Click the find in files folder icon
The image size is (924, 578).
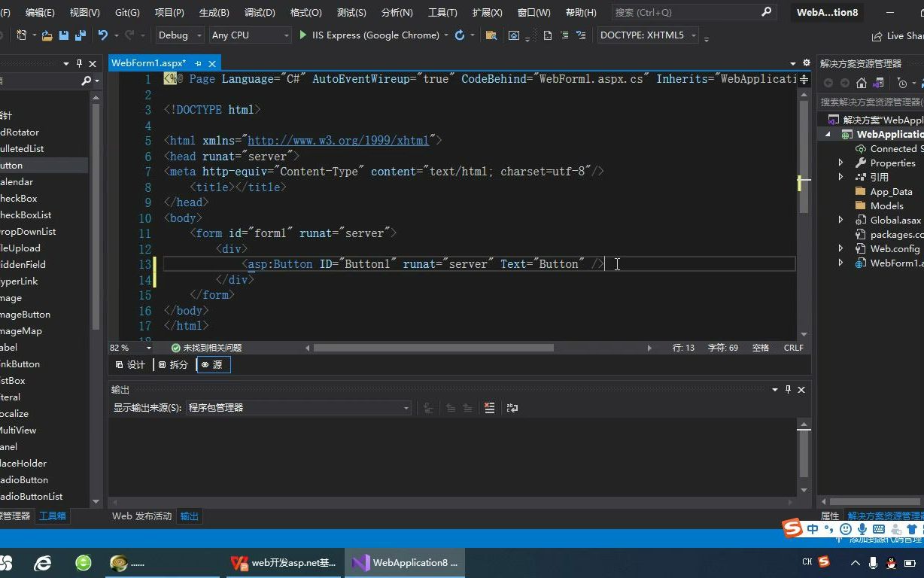click(491, 35)
